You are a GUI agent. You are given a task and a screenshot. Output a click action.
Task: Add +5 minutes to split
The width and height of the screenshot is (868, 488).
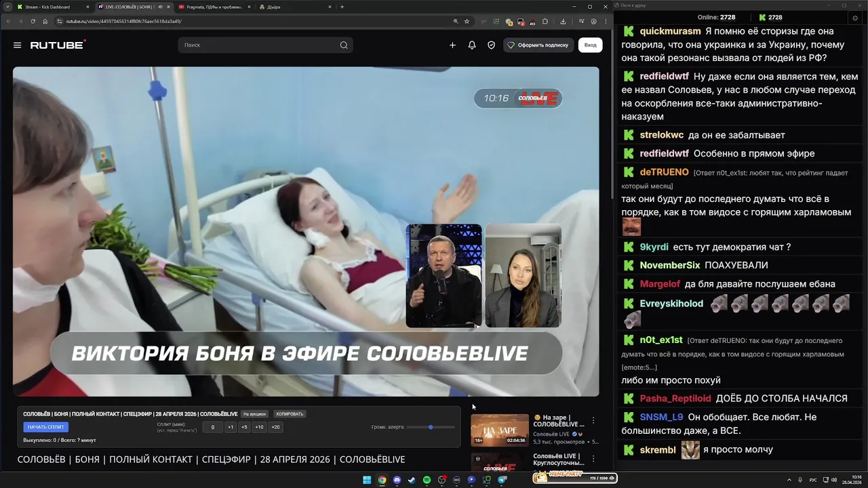click(x=244, y=427)
